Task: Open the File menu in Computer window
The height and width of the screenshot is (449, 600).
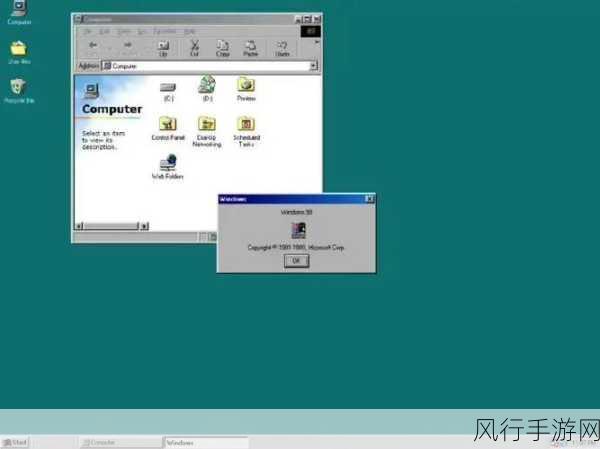Action: coord(88,31)
